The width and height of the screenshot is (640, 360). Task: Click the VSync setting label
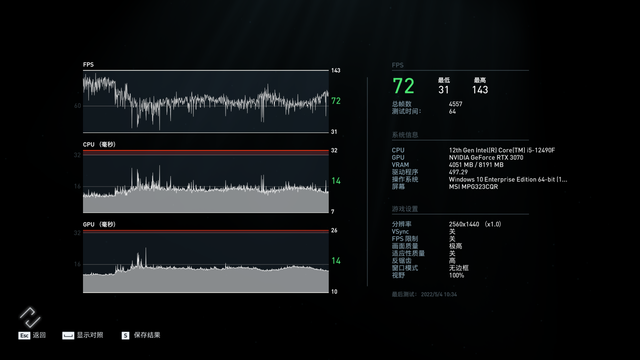tap(400, 231)
